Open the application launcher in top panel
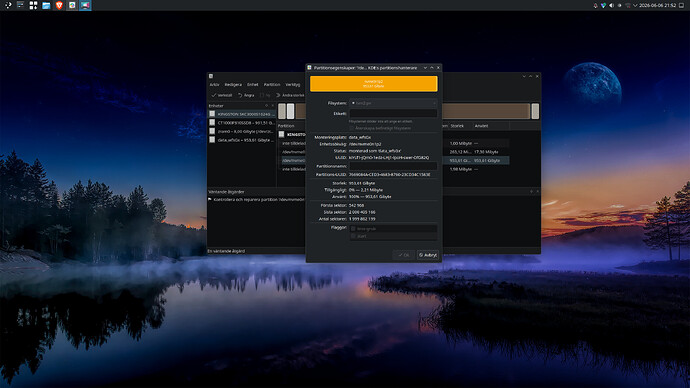Image resolution: width=690 pixels, height=388 pixels. [7, 5]
